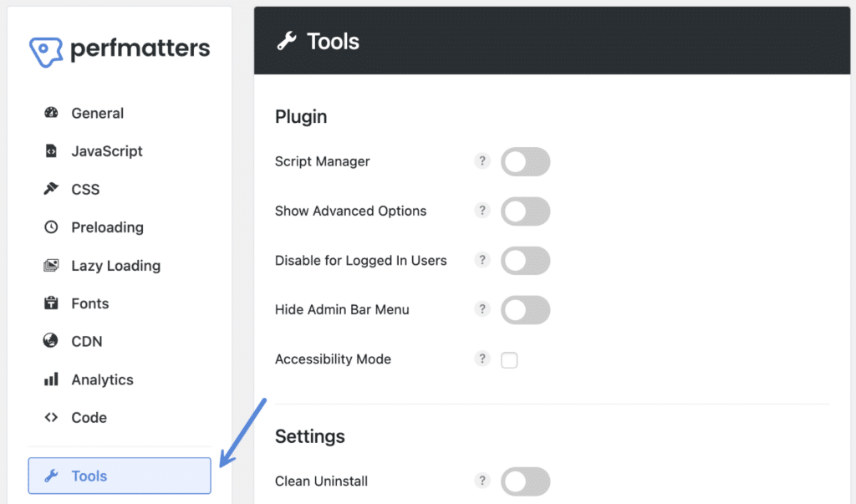Click the CDN globe icon
This screenshot has height=504, width=856.
tap(51, 341)
